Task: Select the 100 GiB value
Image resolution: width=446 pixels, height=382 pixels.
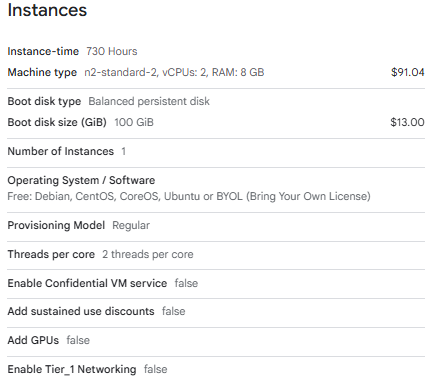Action: pyautogui.click(x=134, y=122)
